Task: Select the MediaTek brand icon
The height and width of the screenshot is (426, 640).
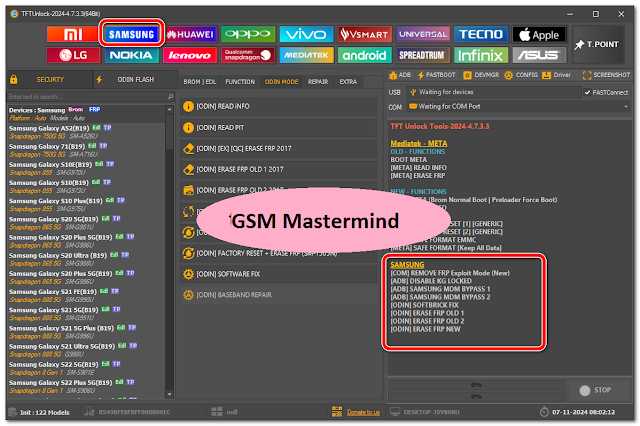Action: 306,55
